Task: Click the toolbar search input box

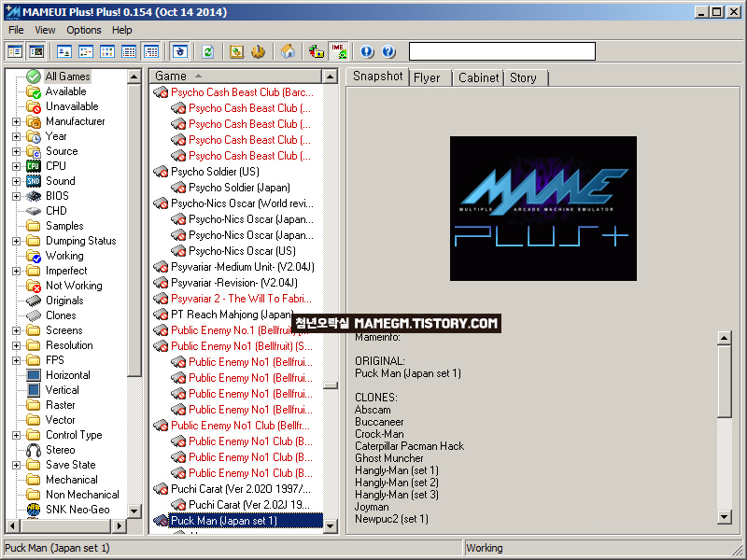Action: click(x=502, y=51)
